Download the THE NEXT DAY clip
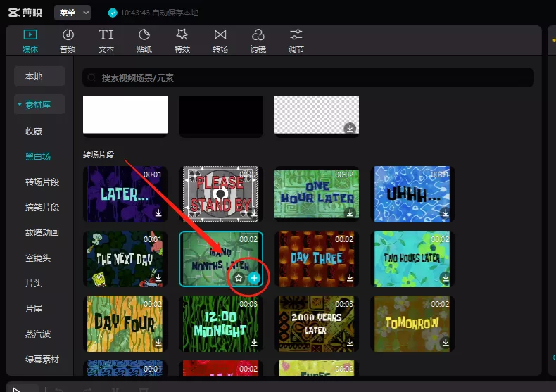The image size is (556, 392). pyautogui.click(x=158, y=277)
